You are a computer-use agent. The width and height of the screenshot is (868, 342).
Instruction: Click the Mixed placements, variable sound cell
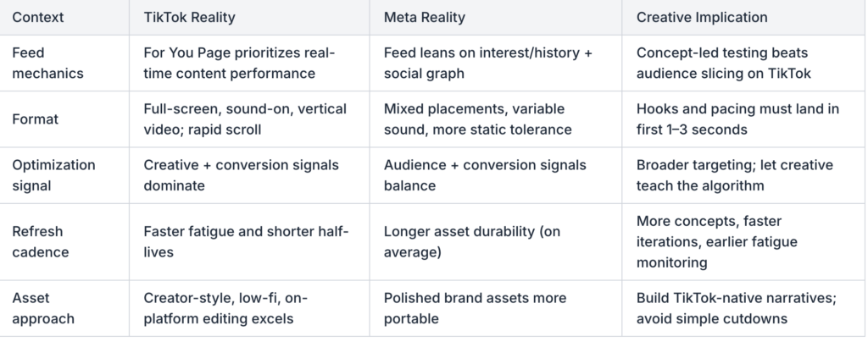click(495, 119)
